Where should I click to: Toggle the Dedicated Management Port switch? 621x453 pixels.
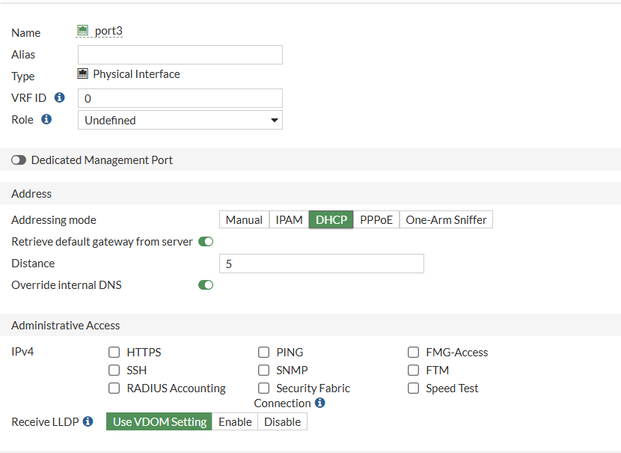(18, 160)
